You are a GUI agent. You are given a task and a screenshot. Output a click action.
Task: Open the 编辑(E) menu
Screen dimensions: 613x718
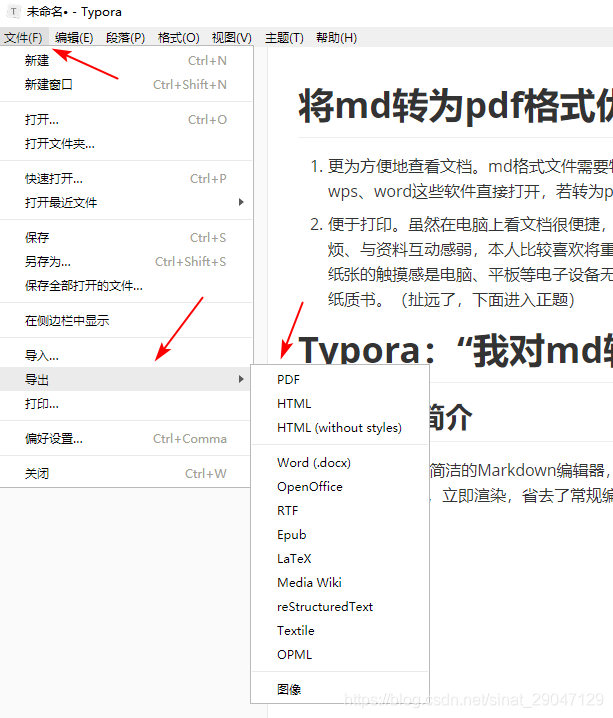pos(74,38)
